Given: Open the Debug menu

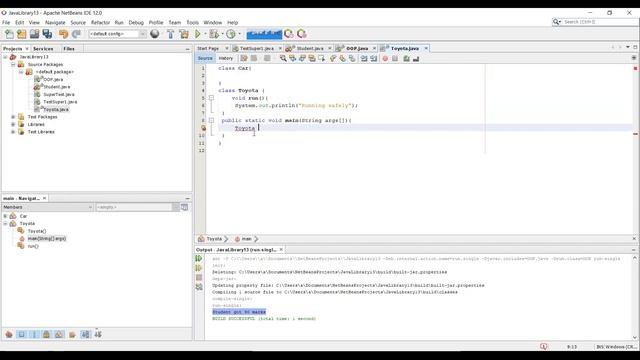Looking at the screenshot, I should coord(136,22).
